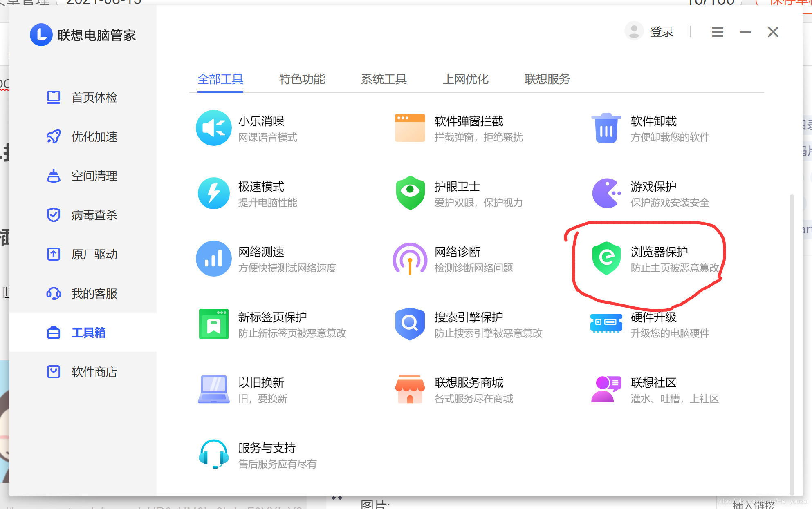Switch to the 全部工具 tab

(220, 79)
